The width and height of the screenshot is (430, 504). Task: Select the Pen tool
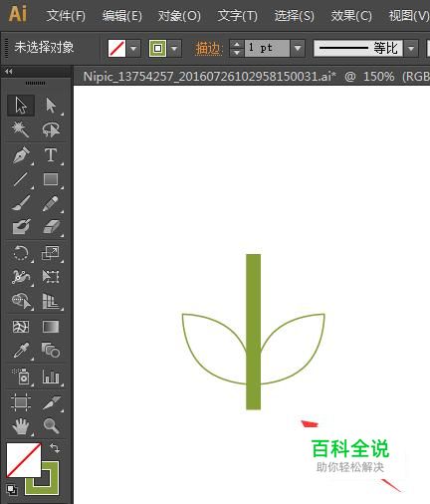(x=21, y=155)
